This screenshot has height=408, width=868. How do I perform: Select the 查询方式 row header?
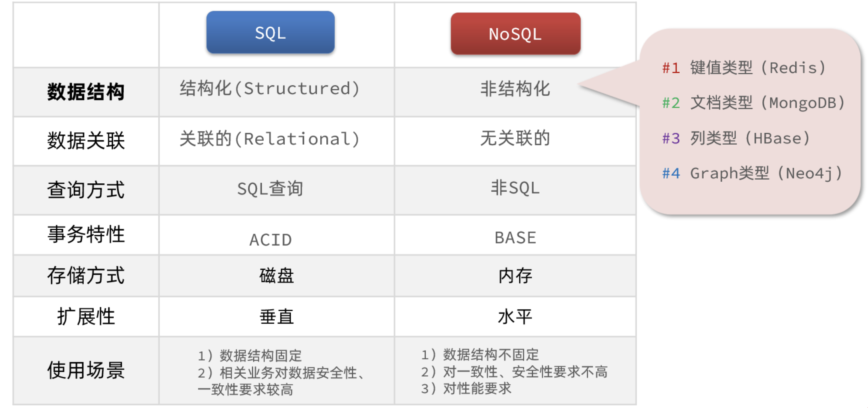tap(86, 190)
